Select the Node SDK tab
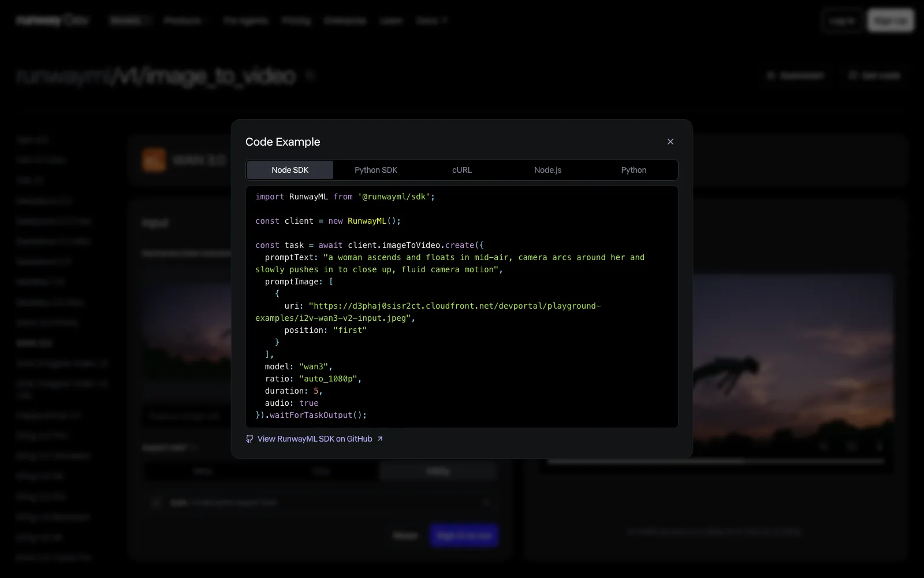The width and height of the screenshot is (924, 578). pyautogui.click(x=290, y=170)
